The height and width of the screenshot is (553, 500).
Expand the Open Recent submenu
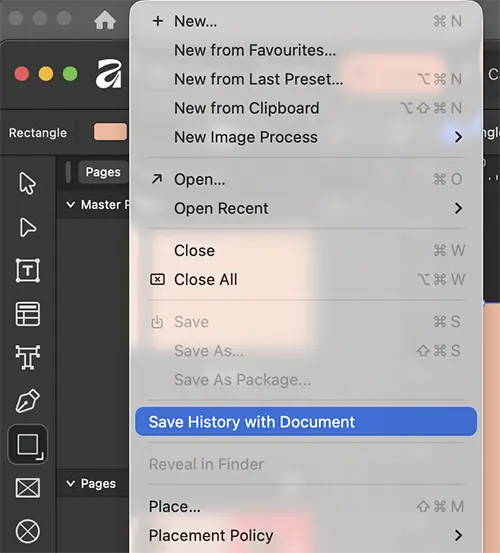tap(306, 208)
